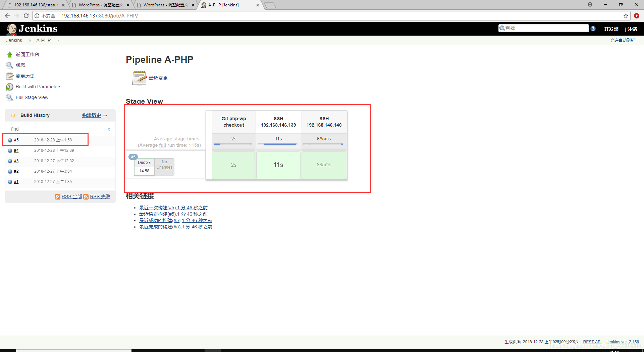Open 最近稳定构建(#5) link
The image size is (644, 352).
[173, 214]
